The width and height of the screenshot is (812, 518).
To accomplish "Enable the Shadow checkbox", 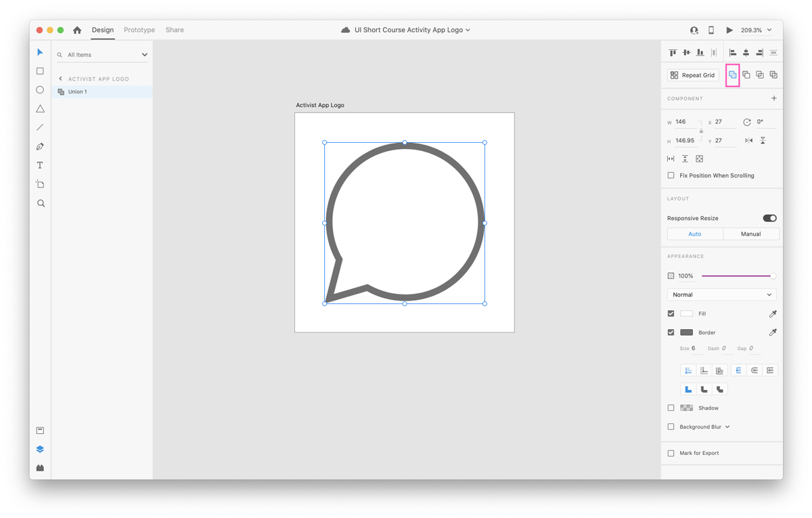I will (671, 408).
